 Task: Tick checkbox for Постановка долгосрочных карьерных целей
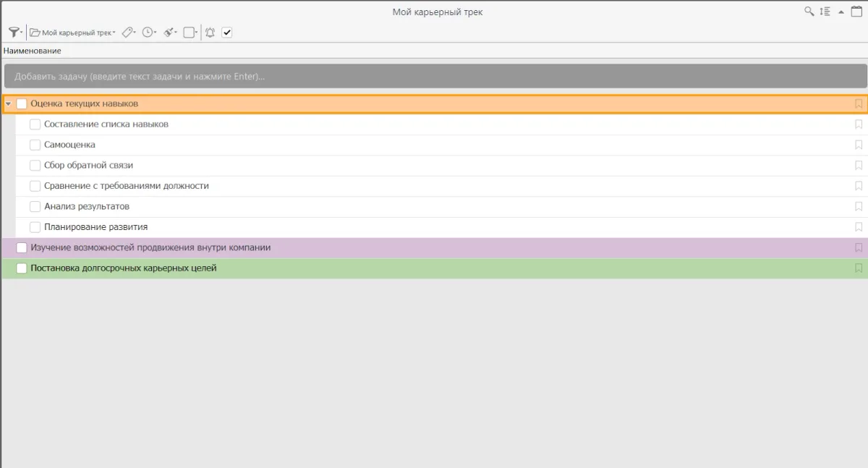(22, 268)
